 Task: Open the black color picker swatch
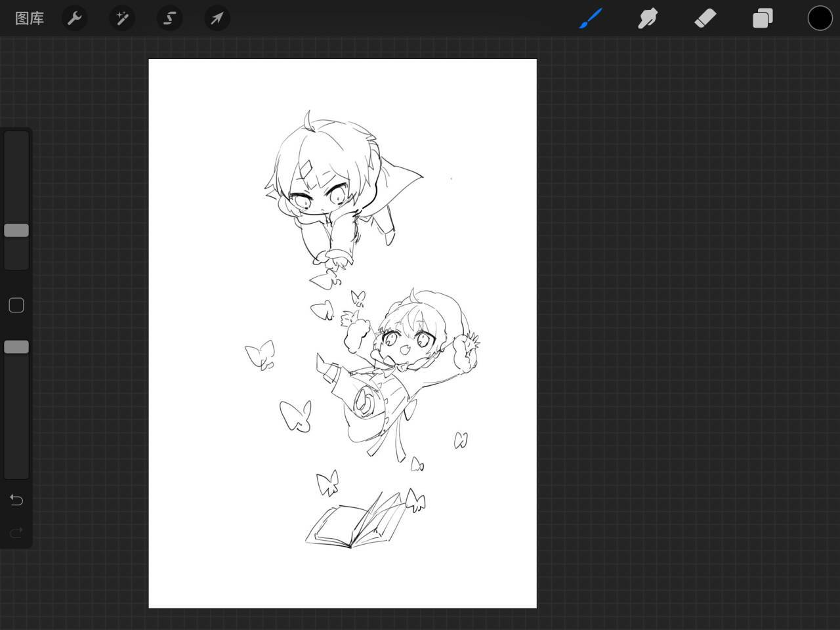[820, 18]
